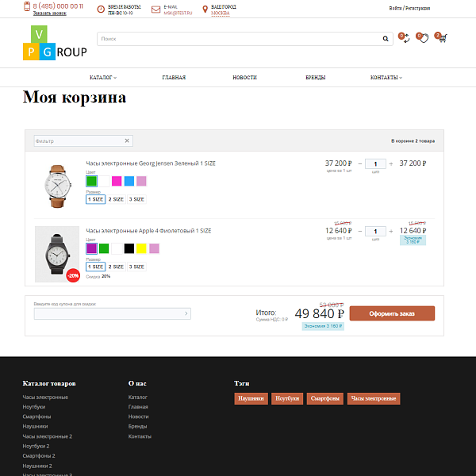
Task: Open the shopping cart icon in header
Action: (442, 37)
